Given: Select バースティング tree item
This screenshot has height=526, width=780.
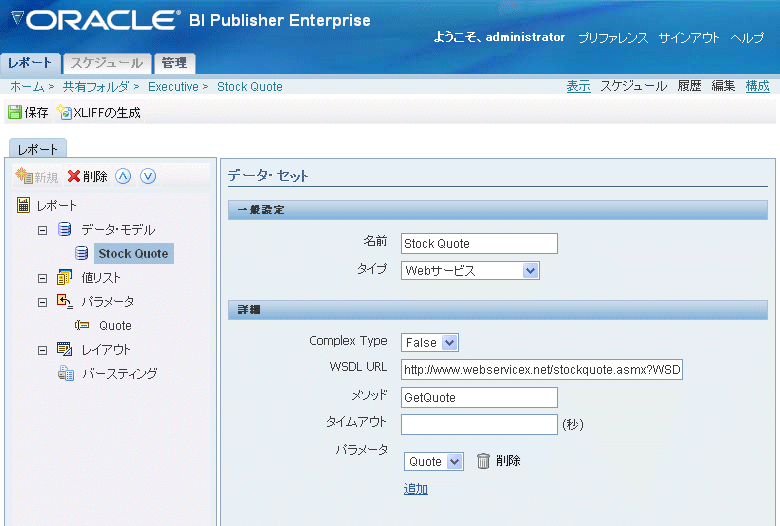Looking at the screenshot, I should (119, 373).
